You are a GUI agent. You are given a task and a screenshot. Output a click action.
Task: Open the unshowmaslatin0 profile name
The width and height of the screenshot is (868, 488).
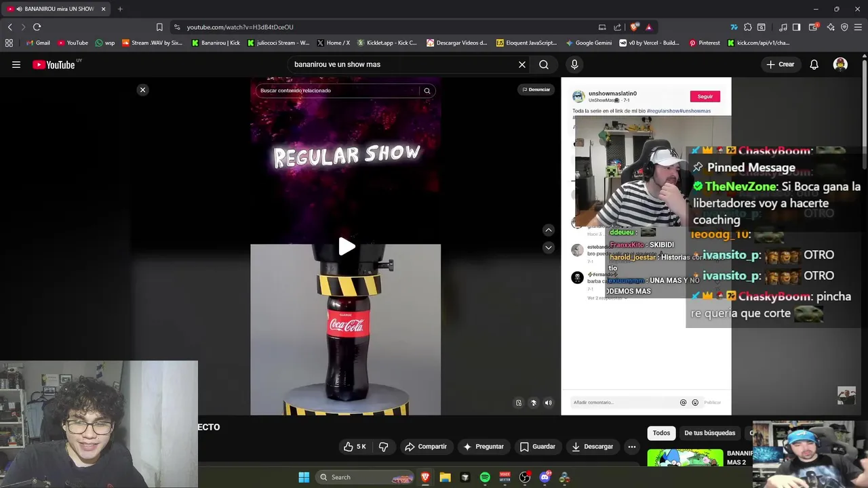tap(612, 94)
